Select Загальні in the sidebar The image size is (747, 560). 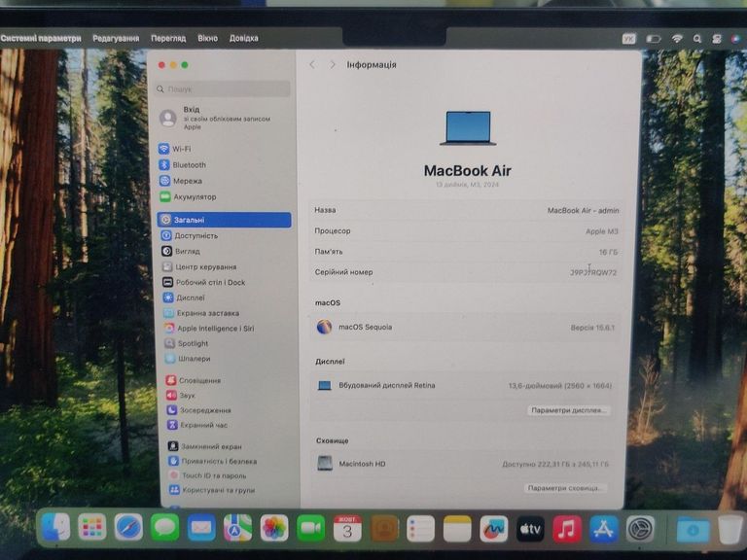225,220
